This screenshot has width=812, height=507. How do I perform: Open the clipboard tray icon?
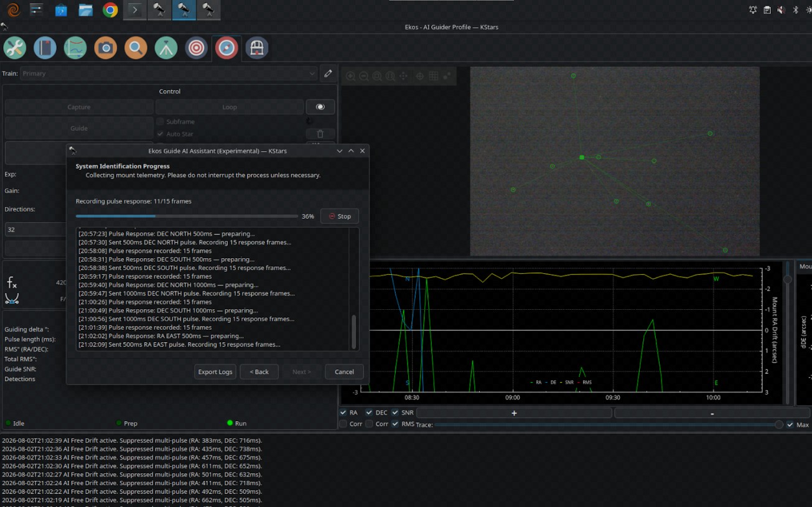tap(767, 10)
